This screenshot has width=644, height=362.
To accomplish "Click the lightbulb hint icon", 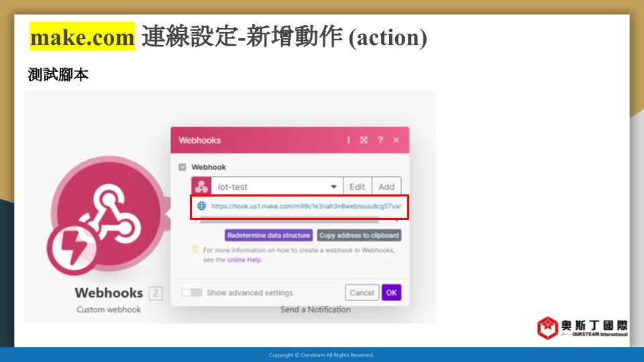I will (195, 249).
